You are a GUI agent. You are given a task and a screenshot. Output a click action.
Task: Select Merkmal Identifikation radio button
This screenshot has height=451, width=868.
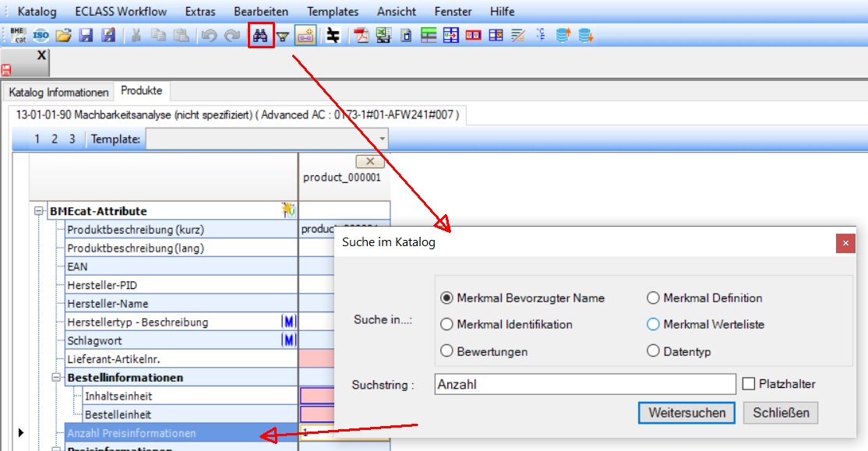(x=447, y=324)
